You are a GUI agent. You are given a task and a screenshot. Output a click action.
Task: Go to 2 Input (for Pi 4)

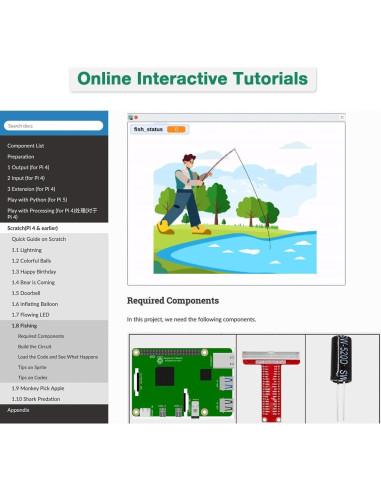[x=26, y=178]
